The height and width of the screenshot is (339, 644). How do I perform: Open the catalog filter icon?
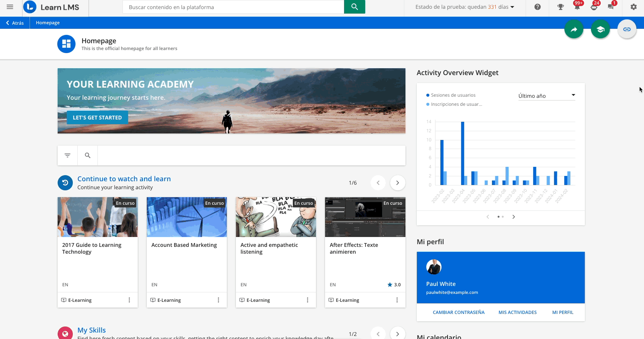pyautogui.click(x=68, y=155)
